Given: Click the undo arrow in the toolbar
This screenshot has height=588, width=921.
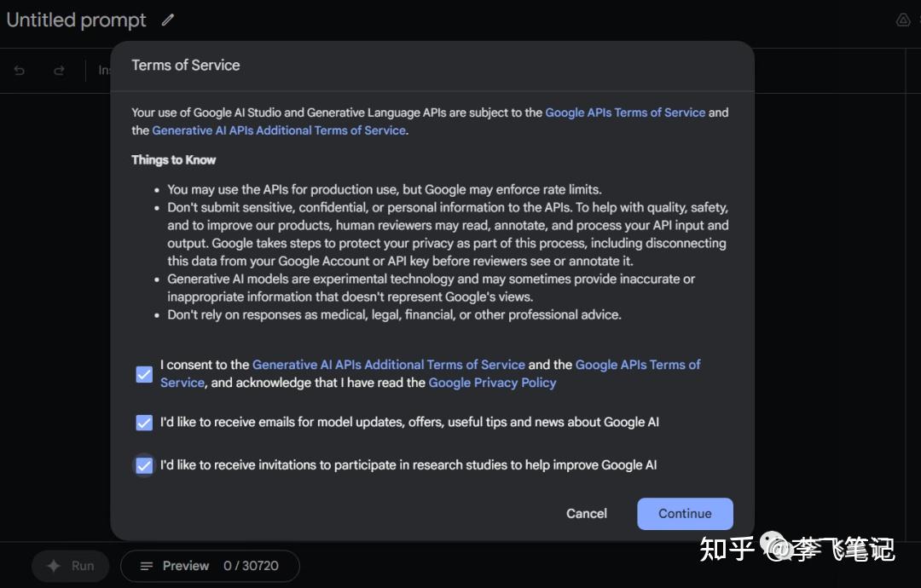Looking at the screenshot, I should (20, 71).
